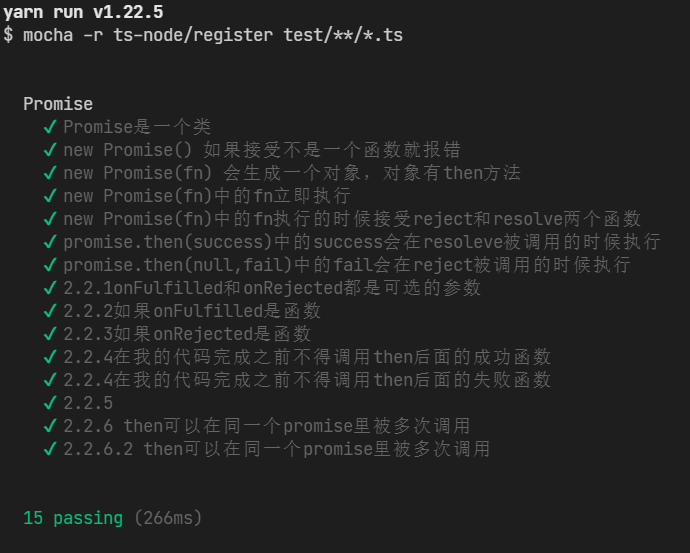
Task: Click test line '2.2.6 then可以在同一个promise里被多次调用'
Action: [267, 426]
